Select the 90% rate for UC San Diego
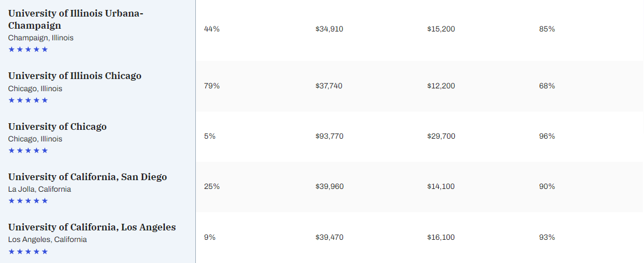Image resolution: width=644 pixels, height=263 pixels. pos(547,186)
